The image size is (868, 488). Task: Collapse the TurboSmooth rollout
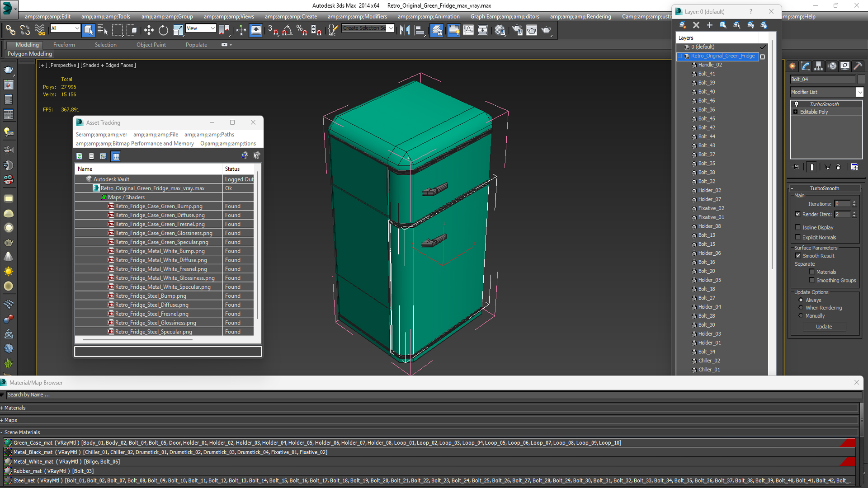pos(792,188)
